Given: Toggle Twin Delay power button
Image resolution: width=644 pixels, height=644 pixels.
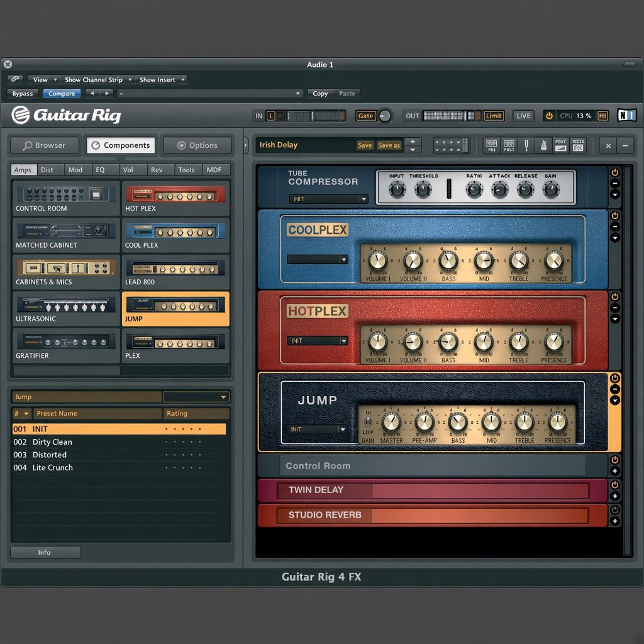Looking at the screenshot, I should click(615, 485).
